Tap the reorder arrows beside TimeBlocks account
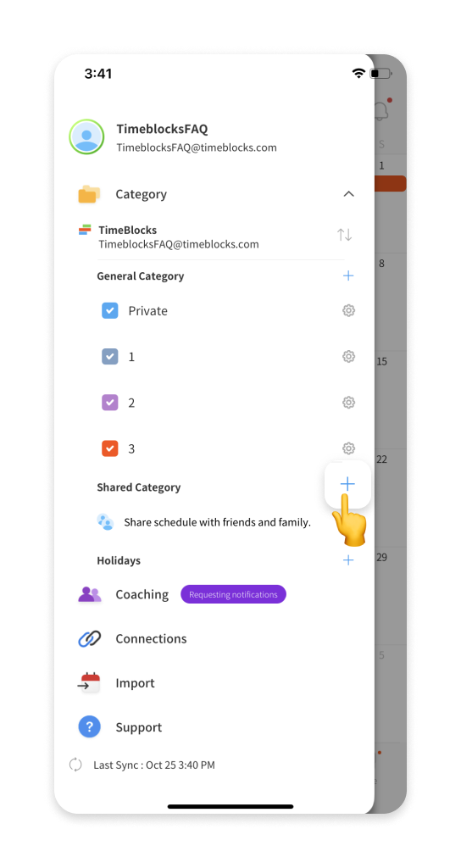 [345, 235]
